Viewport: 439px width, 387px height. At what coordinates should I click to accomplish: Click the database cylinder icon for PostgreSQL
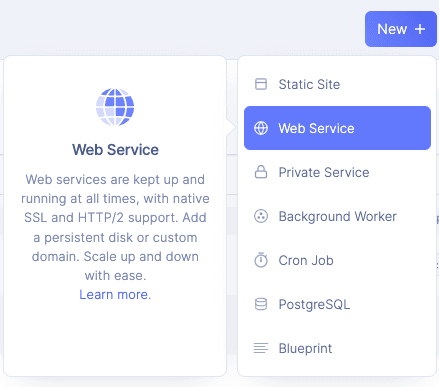[261, 304]
